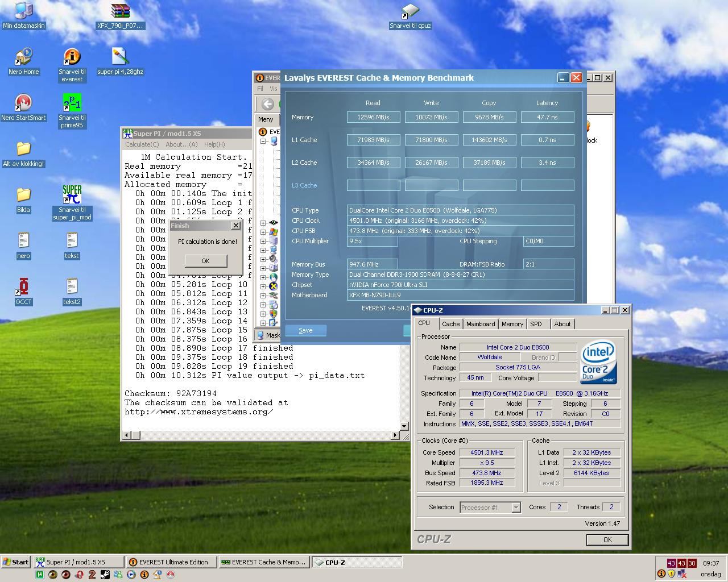Open the Fil menu in EVEREST
Image resolution: width=728 pixels, height=582 pixels.
pyautogui.click(x=260, y=89)
